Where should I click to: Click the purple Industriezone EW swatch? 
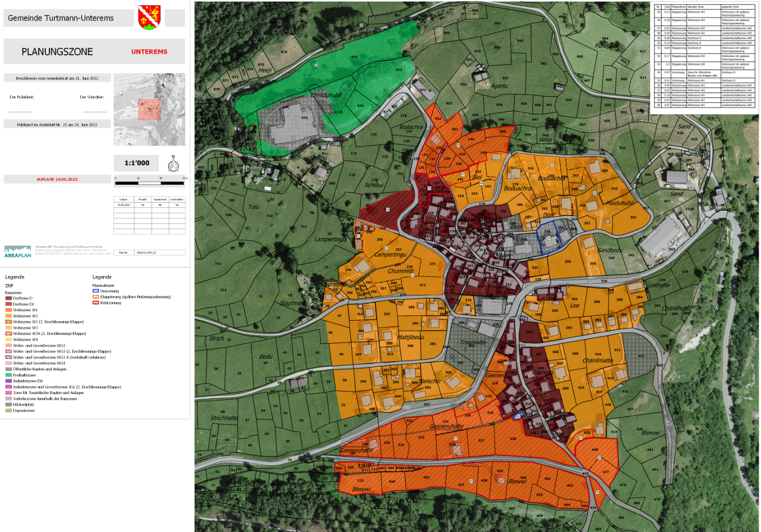[8, 381]
